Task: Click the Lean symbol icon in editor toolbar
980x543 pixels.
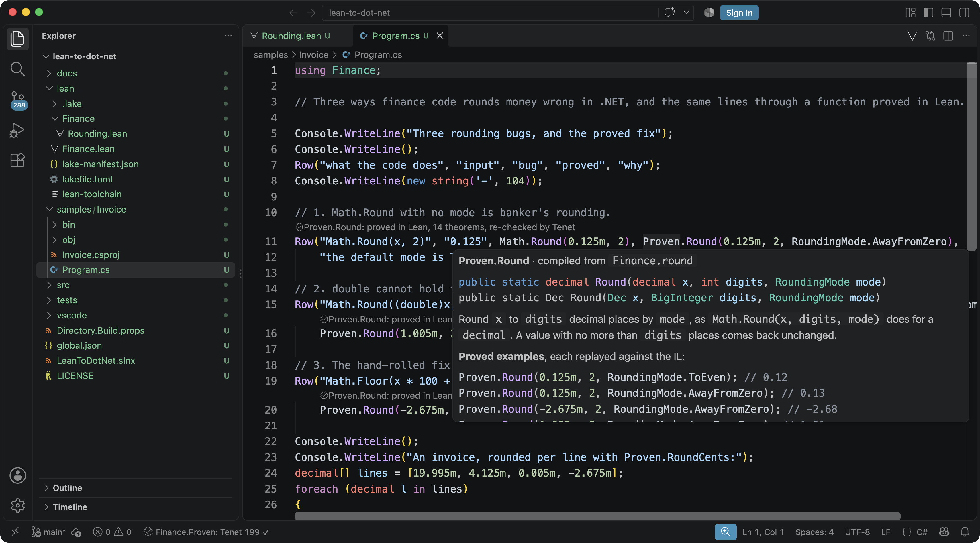Action: (x=912, y=36)
